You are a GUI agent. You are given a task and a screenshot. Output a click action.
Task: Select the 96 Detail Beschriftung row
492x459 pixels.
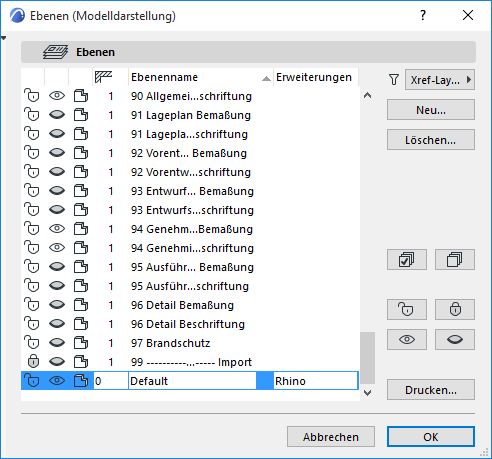click(190, 324)
